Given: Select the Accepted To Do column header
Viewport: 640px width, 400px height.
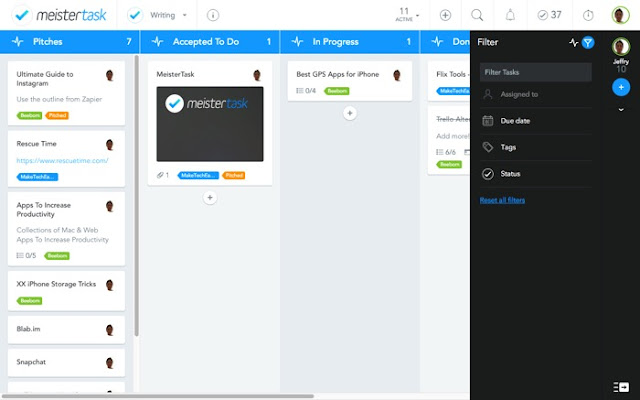Looking at the screenshot, I should 210,42.
